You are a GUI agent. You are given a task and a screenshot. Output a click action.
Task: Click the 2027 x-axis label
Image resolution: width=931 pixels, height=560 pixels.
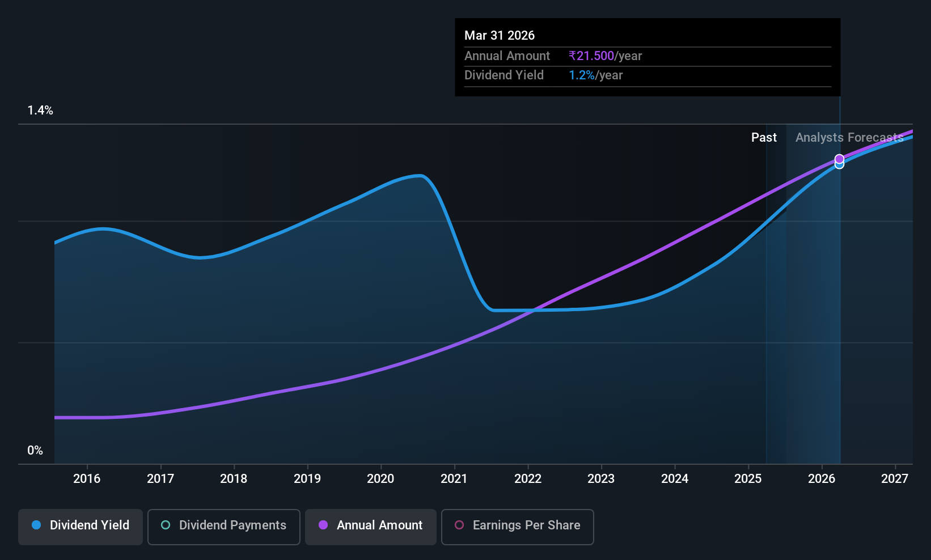(x=895, y=478)
